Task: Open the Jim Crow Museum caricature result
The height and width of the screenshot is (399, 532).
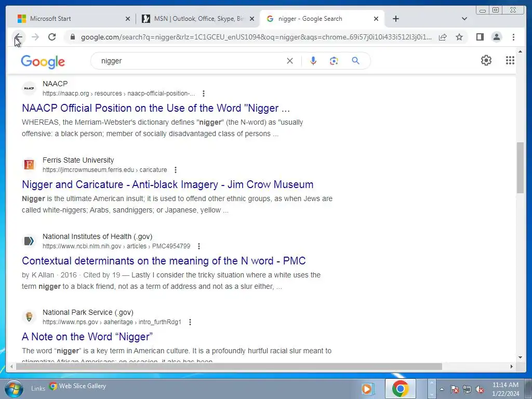Action: pos(168,184)
